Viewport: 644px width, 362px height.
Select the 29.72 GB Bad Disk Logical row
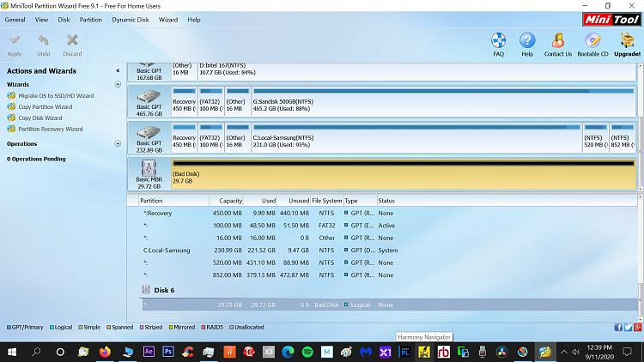[x=388, y=305]
